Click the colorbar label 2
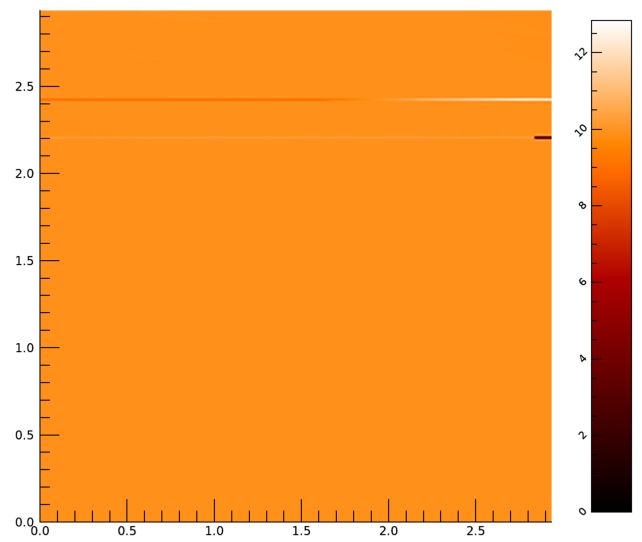Image resolution: width=642 pixels, height=542 pixels. point(583,435)
